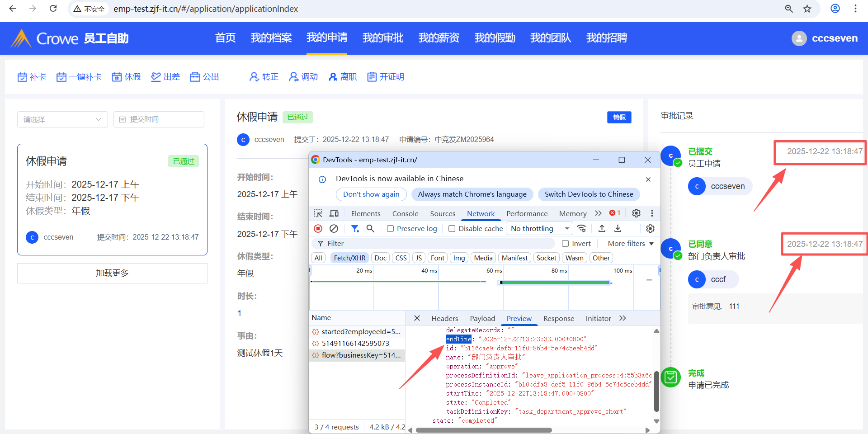Viewport: 868px width, 434px height.
Task: Click the export HAR download icon
Action: pos(618,229)
